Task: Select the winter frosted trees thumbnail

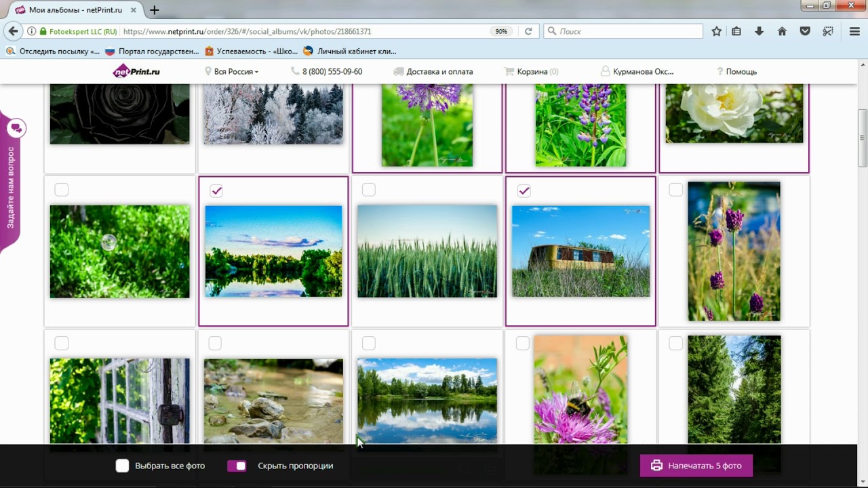Action: pos(273,114)
